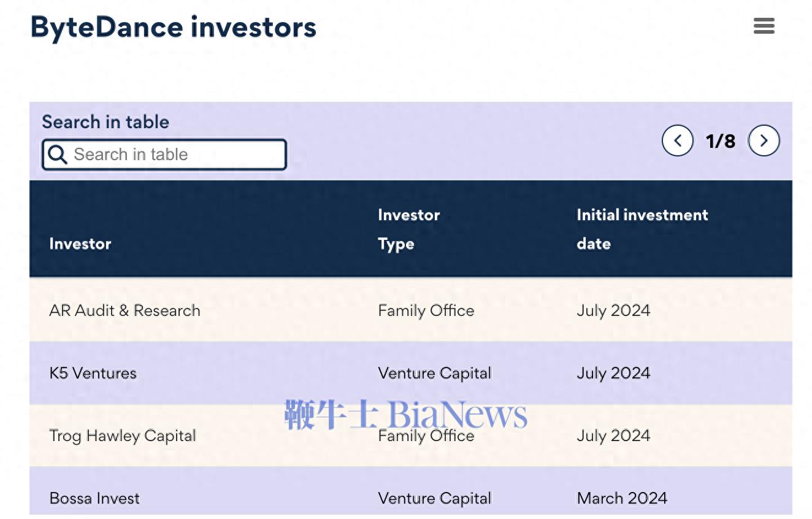Select AR Audit & Research investor

[x=124, y=310]
